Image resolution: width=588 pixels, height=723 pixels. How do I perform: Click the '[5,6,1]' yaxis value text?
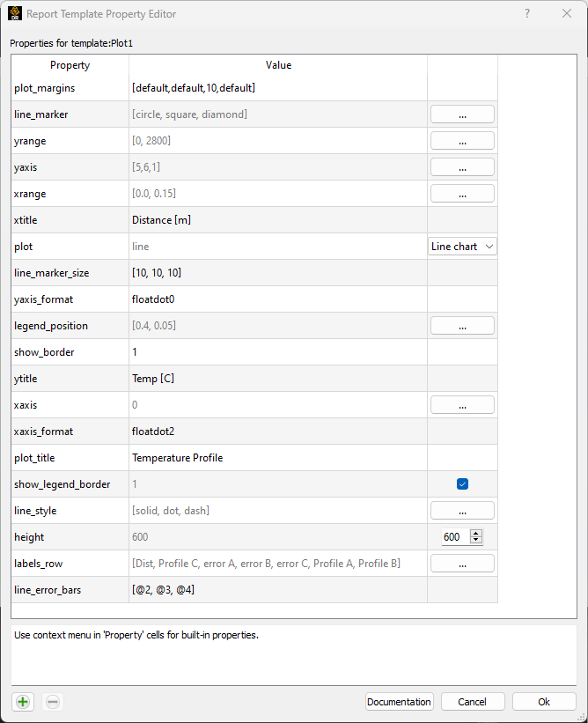146,167
